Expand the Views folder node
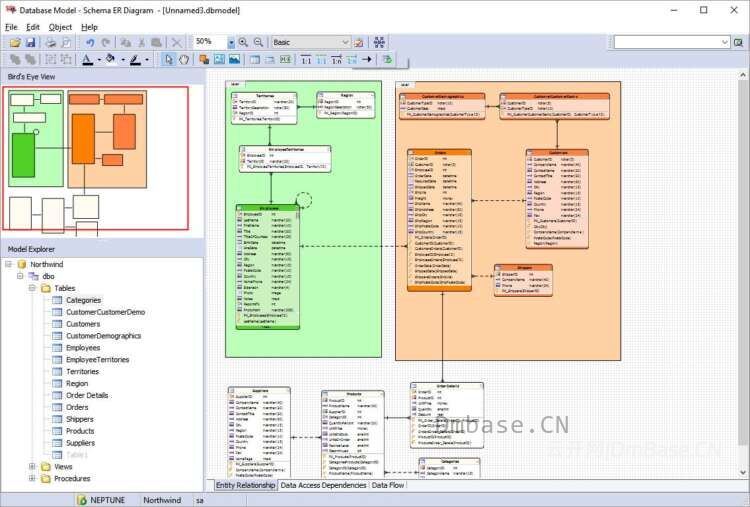The height and width of the screenshot is (507, 750). coord(32,466)
